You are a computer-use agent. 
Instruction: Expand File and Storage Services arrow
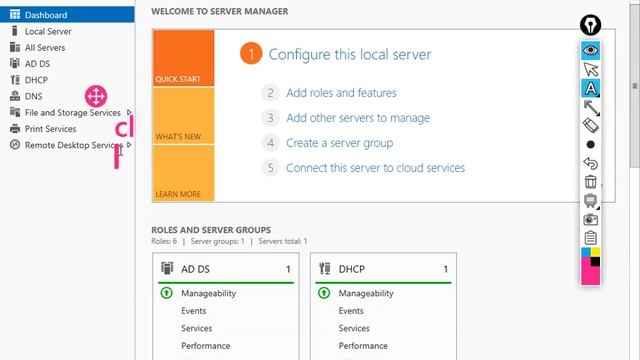coord(129,112)
